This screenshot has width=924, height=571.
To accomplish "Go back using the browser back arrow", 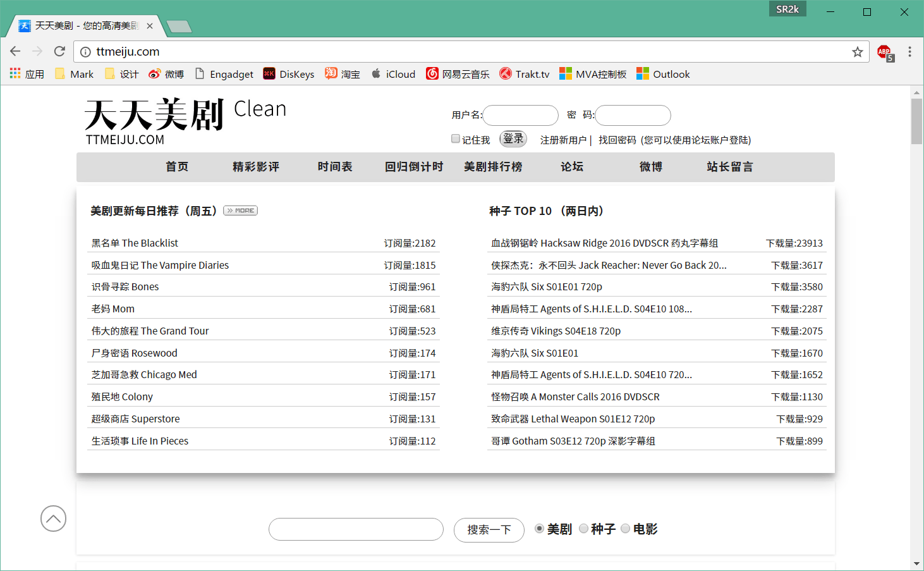I will coord(15,51).
